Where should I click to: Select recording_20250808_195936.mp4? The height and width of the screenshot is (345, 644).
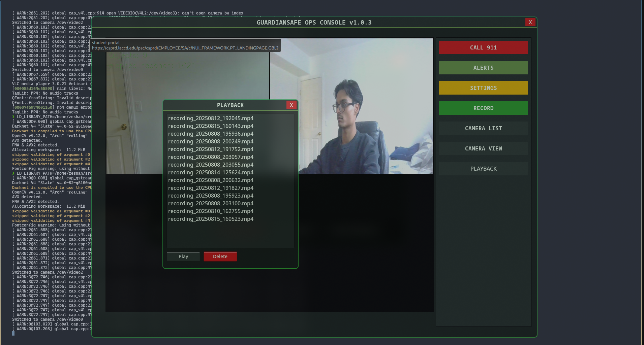[x=211, y=134]
